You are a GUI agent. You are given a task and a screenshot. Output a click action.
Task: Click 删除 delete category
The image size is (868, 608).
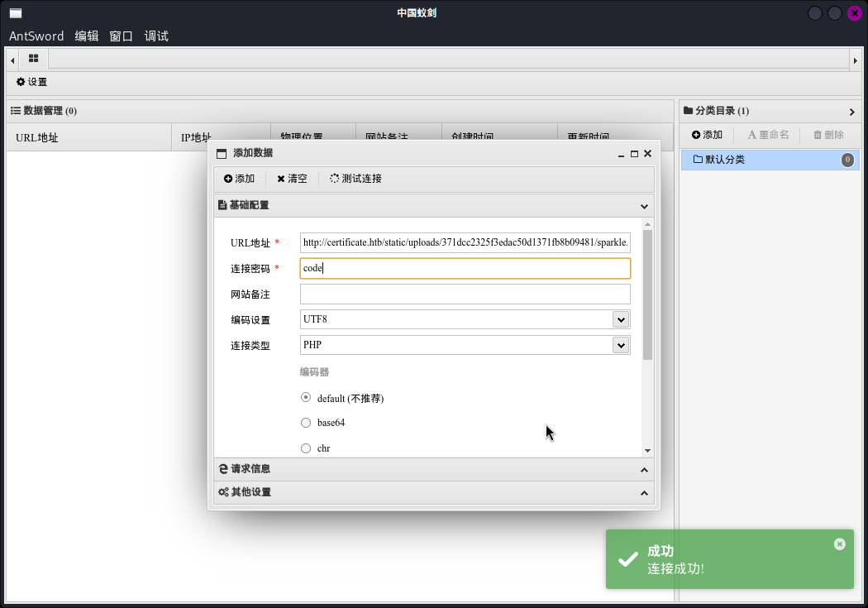coord(828,135)
